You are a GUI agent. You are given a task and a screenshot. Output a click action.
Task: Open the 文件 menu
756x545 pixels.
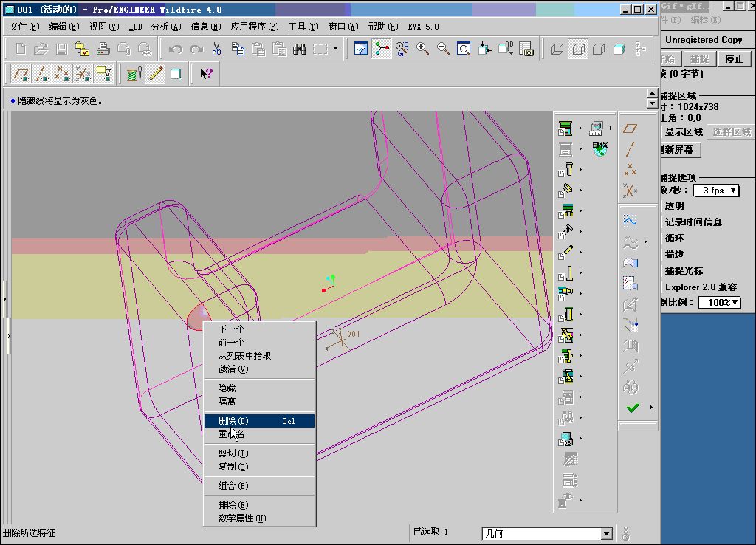click(x=24, y=27)
